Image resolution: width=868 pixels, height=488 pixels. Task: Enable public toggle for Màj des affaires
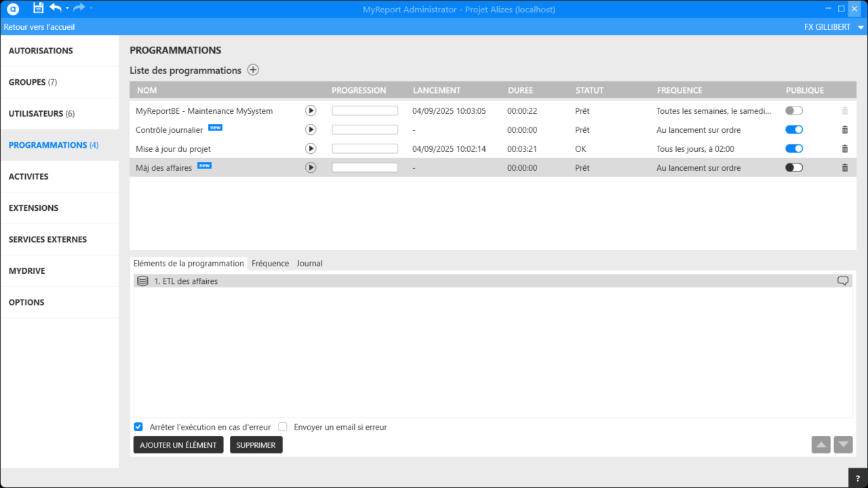[793, 167]
